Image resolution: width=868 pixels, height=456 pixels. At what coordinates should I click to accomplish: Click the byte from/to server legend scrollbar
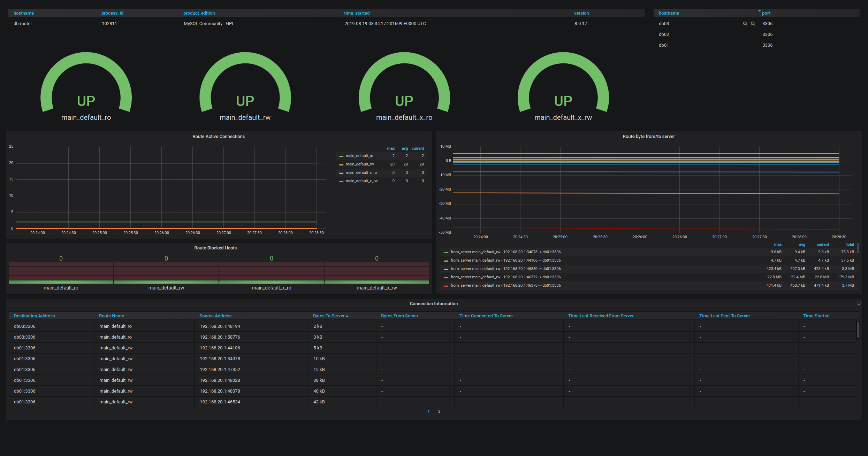[858, 248]
